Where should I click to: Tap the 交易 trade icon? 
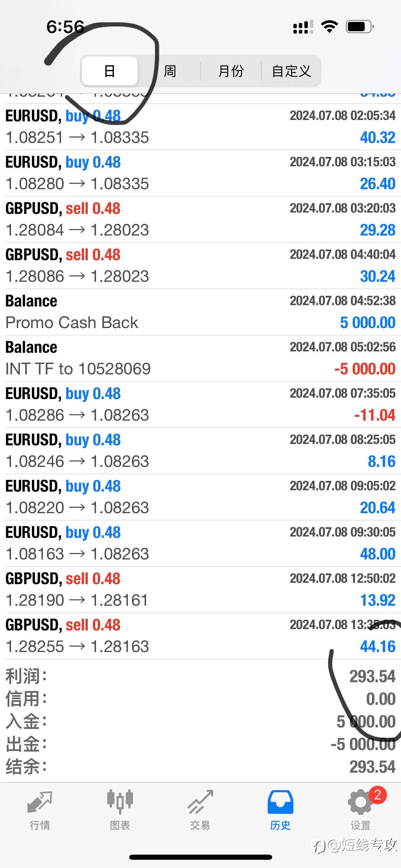coord(200,802)
